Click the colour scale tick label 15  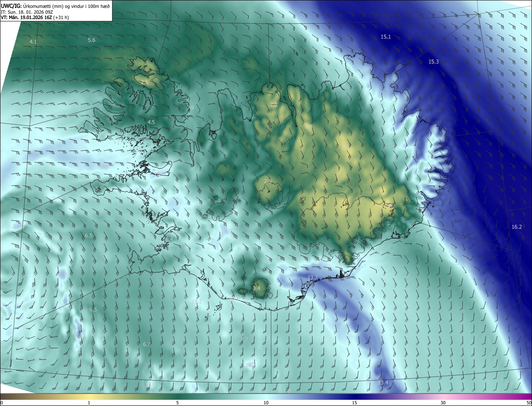tap(355, 403)
